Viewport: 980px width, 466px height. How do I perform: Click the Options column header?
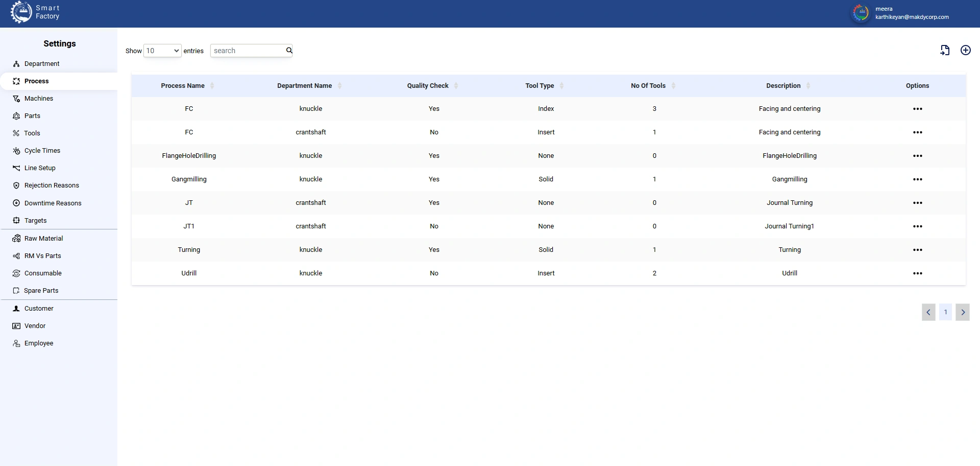point(917,86)
